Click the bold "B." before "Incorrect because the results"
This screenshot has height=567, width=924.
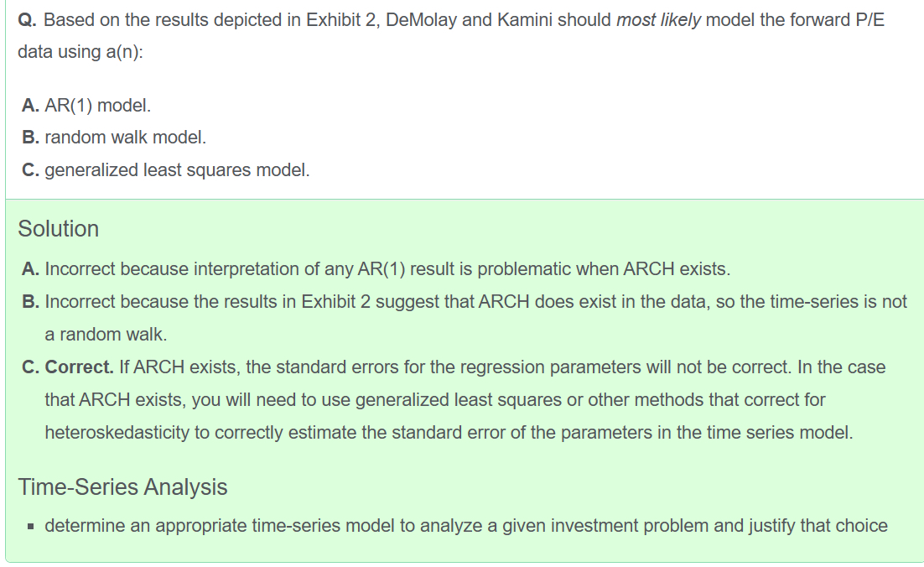pos(31,301)
